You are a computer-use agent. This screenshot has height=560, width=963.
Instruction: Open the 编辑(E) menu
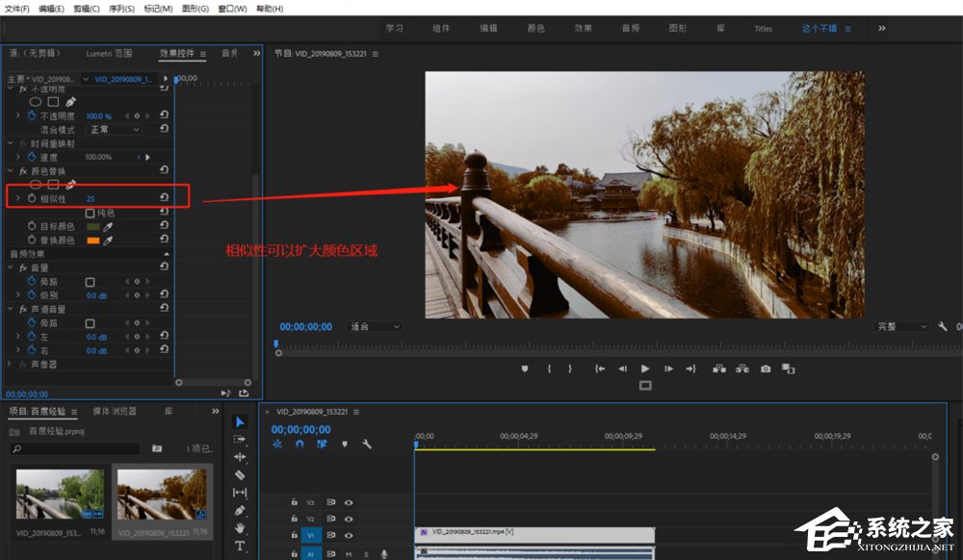pyautogui.click(x=51, y=9)
